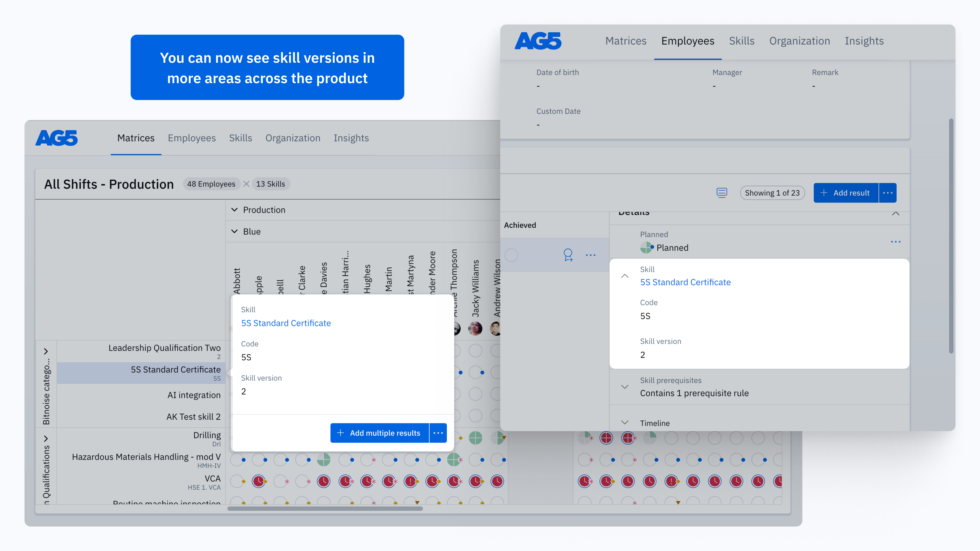The width and height of the screenshot is (980, 551).
Task: Expand the Skill prerequisites section
Action: tap(624, 387)
